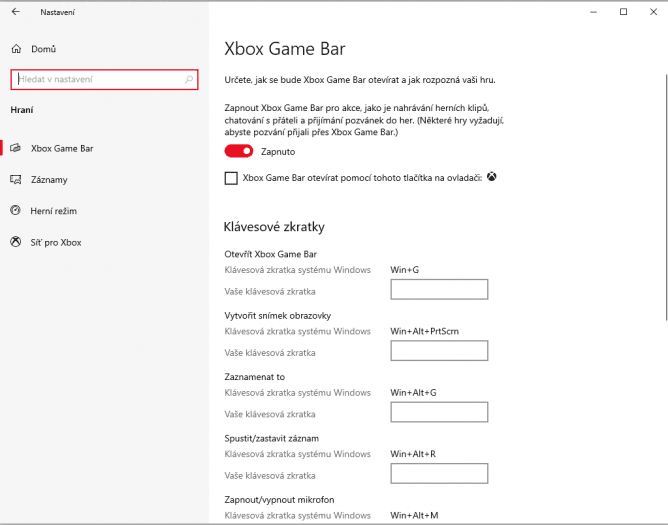Click the Domů home link
Viewport: 668px width, 525px height.
43,49
